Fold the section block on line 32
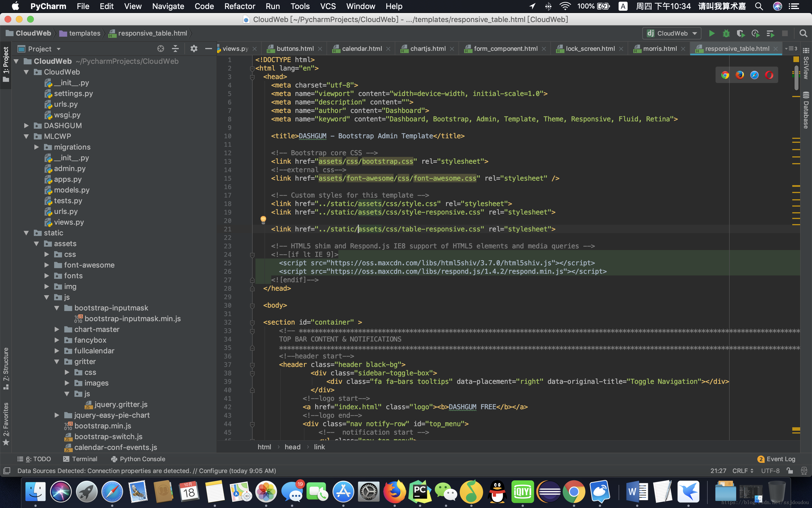This screenshot has height=508, width=812. tap(252, 323)
